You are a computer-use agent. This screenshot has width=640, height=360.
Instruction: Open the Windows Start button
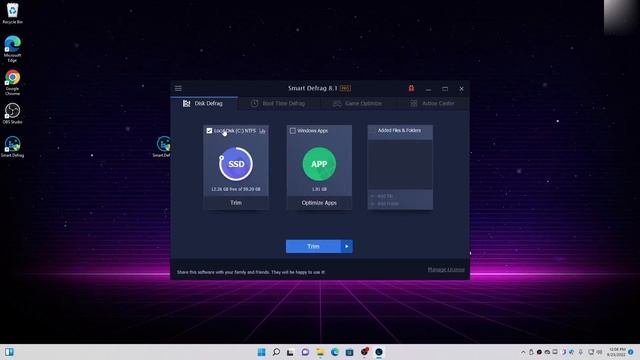262,352
